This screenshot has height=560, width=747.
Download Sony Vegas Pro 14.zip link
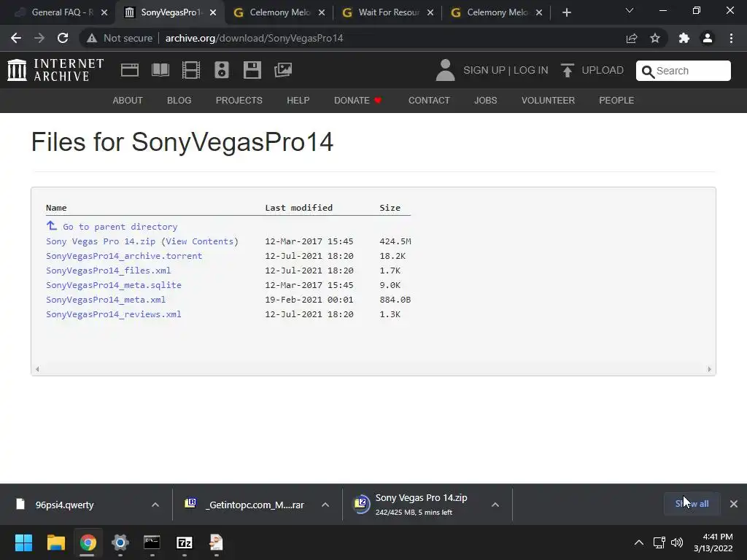101,241
